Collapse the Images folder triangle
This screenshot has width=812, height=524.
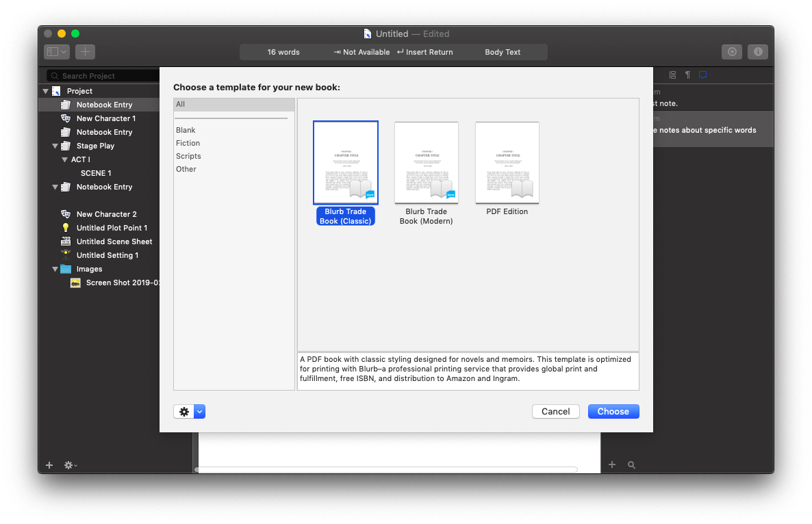click(55, 269)
